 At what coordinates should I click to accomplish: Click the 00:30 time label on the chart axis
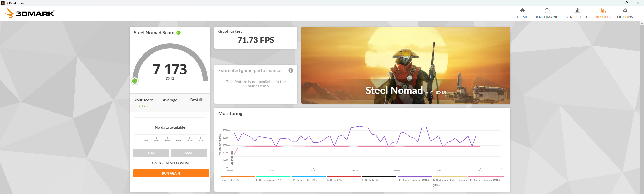[x=355, y=171]
